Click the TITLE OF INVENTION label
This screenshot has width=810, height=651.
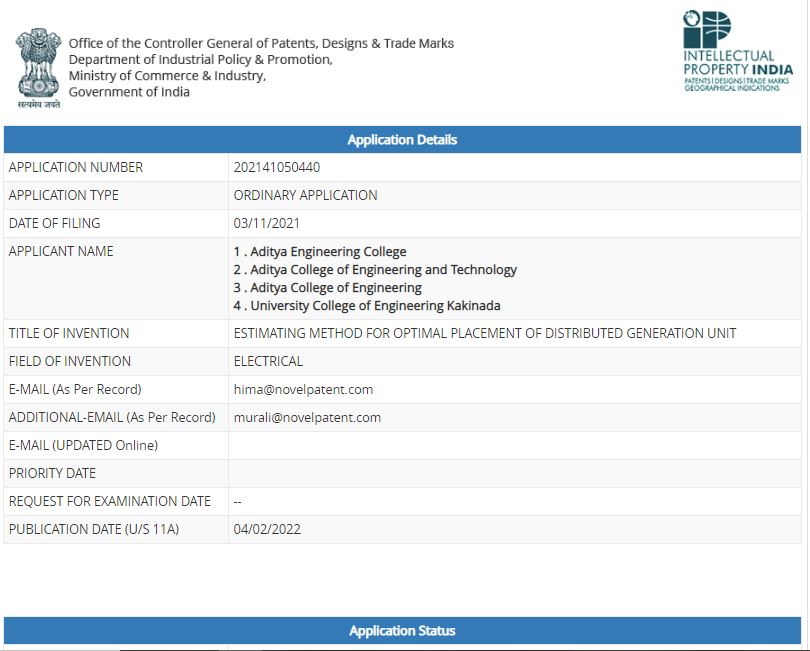click(69, 333)
